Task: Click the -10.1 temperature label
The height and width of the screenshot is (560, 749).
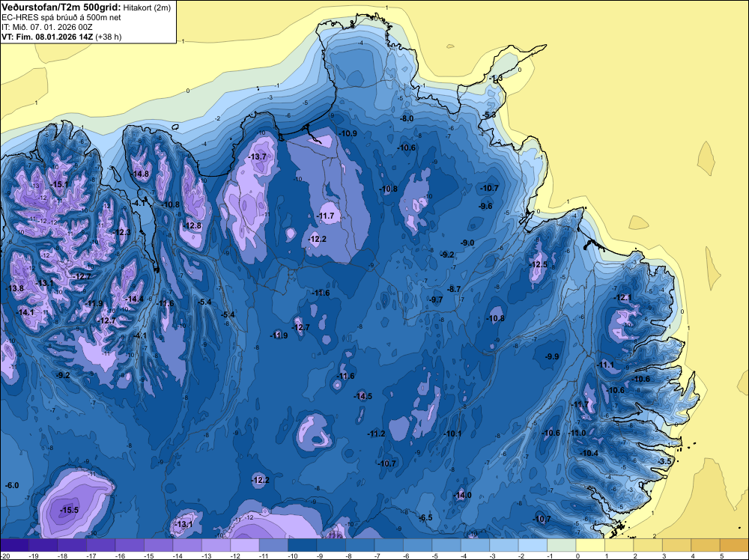Action: click(x=453, y=434)
